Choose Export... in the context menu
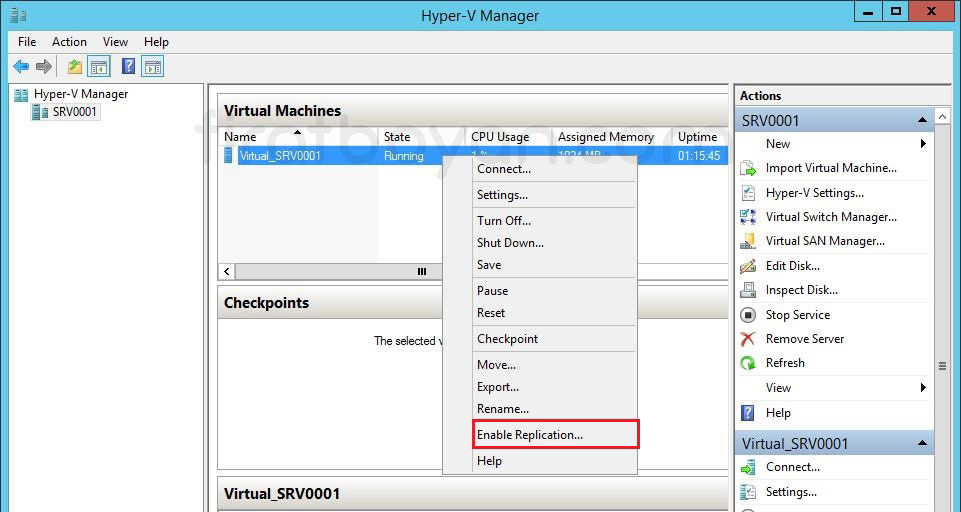Image resolution: width=961 pixels, height=512 pixels. (x=540, y=387)
